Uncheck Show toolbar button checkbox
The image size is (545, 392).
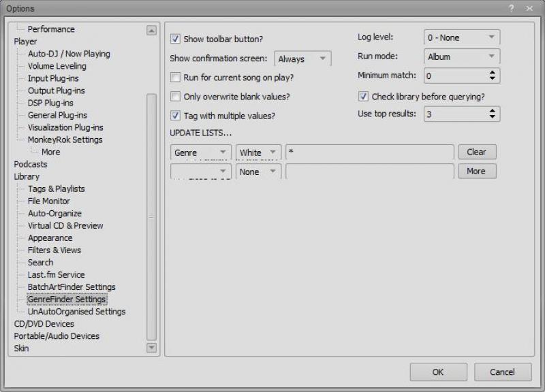tap(175, 39)
